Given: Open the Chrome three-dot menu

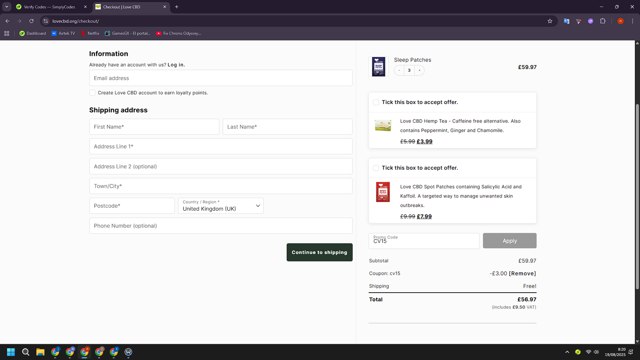Looking at the screenshot, I should pos(632,21).
